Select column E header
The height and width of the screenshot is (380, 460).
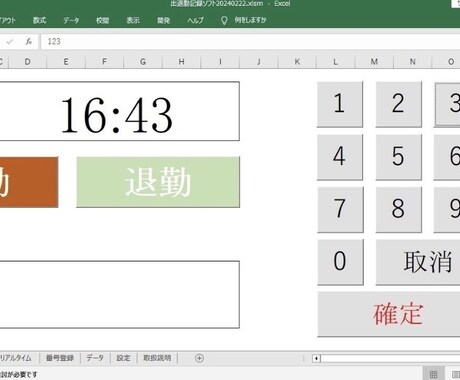pos(66,62)
